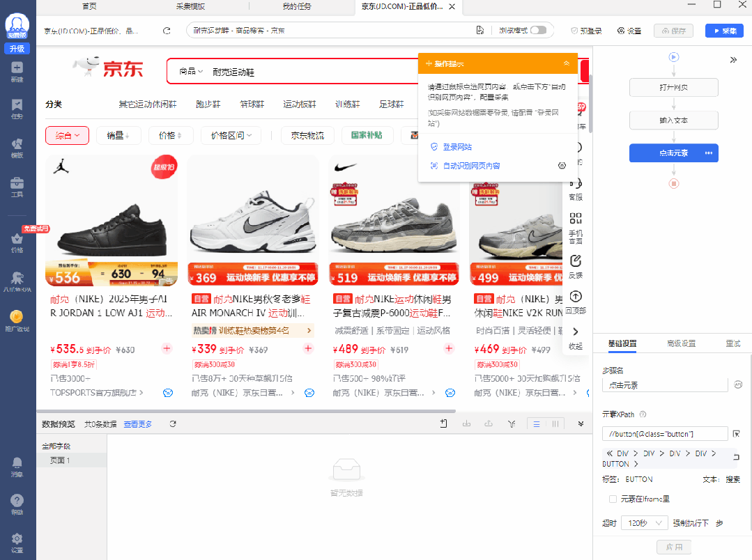Click the workflow start play node
Screen dimensions: 752x560
point(674,57)
